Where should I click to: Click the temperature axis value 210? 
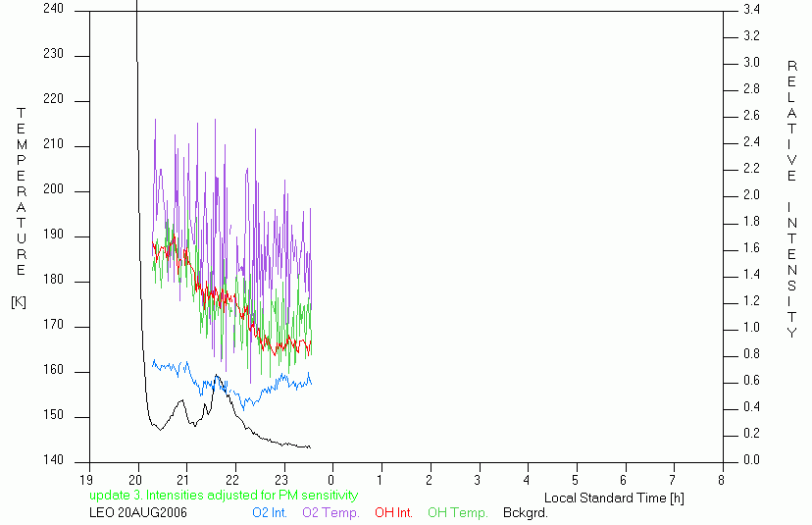pyautogui.click(x=53, y=143)
